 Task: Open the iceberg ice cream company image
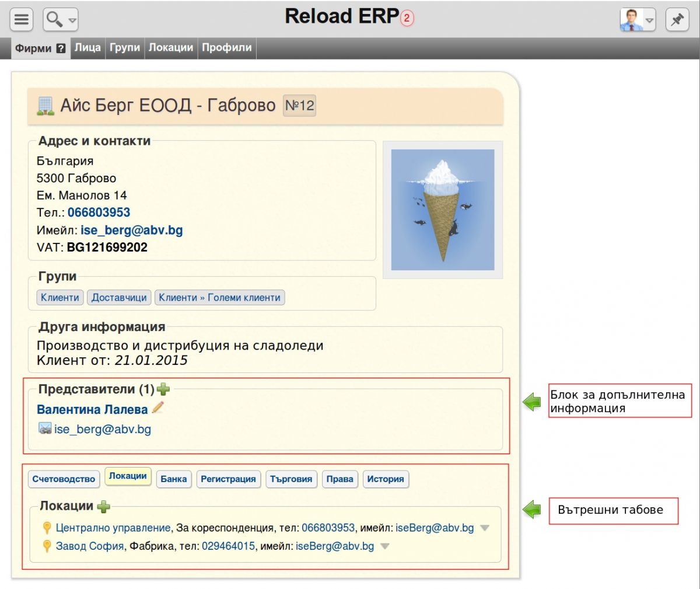coord(442,210)
